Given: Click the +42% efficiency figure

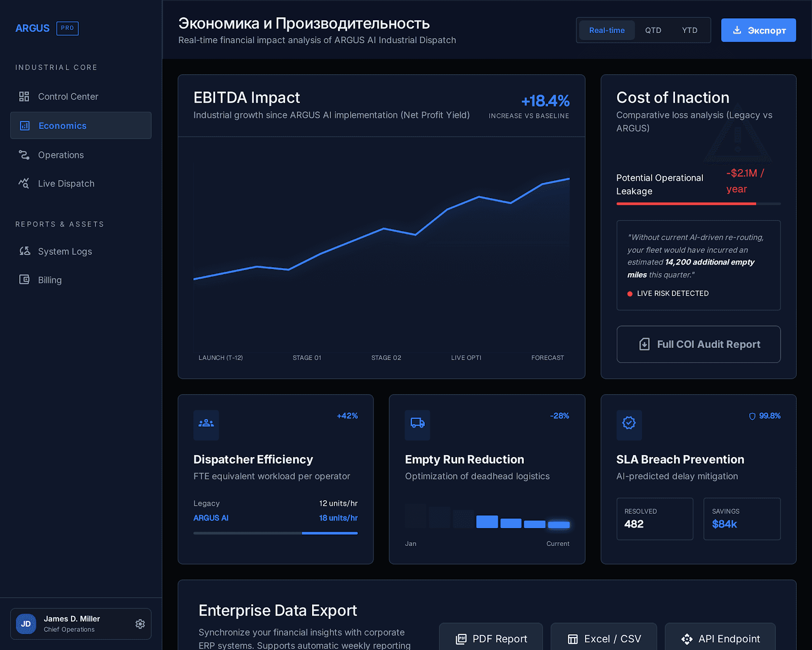Looking at the screenshot, I should (x=347, y=416).
